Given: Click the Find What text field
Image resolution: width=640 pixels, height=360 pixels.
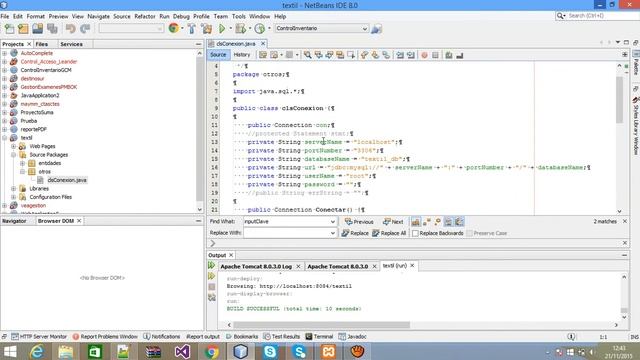Looking at the screenshot, I should coord(287,222).
